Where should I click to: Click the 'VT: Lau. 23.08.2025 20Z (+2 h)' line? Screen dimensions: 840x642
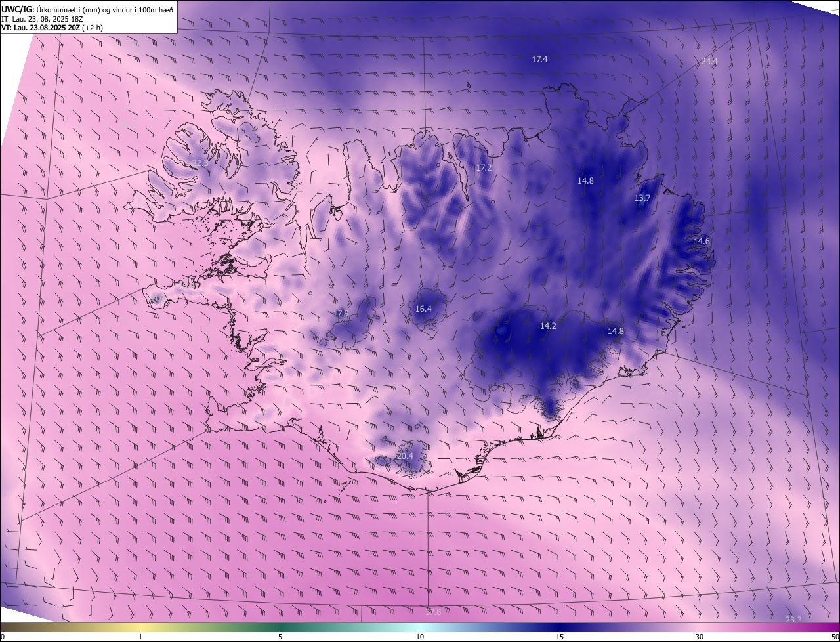coord(52,28)
